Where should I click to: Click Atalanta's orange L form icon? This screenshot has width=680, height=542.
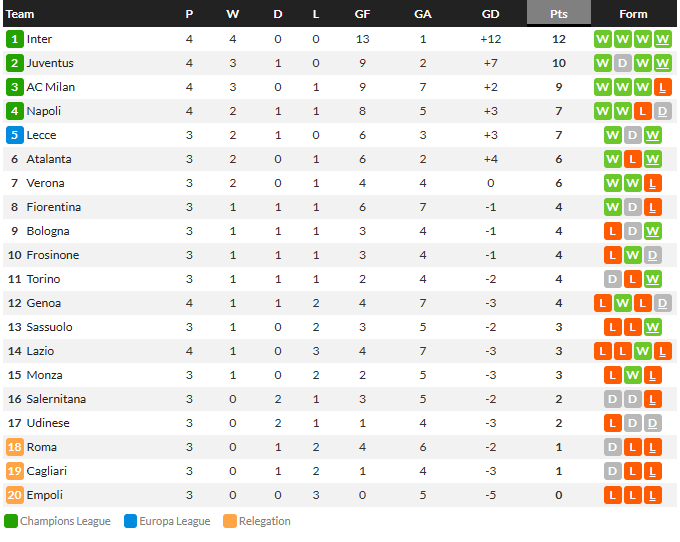coord(632,159)
